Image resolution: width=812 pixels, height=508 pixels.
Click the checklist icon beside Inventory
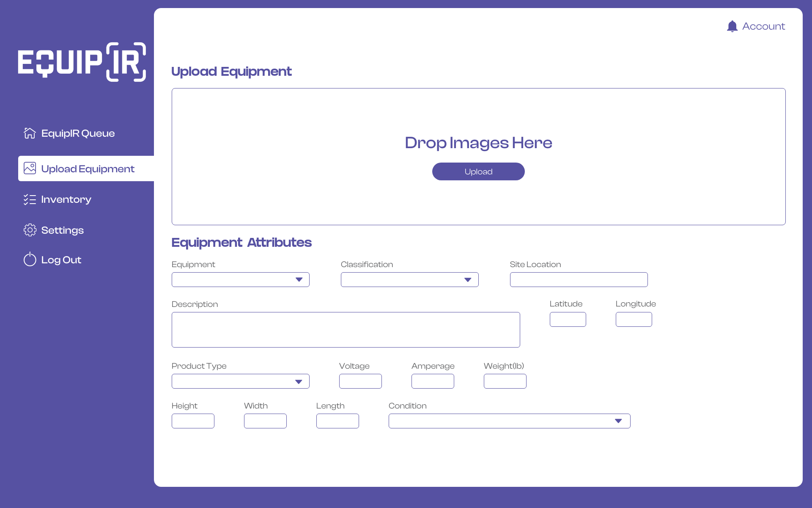point(30,199)
